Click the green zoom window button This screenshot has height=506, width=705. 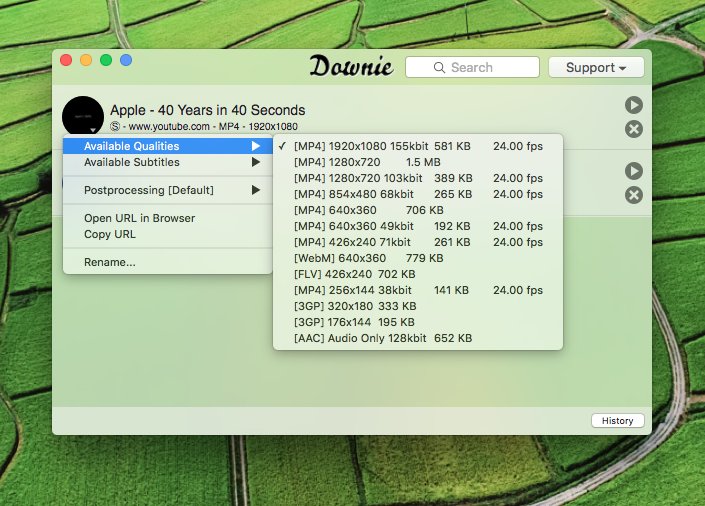click(106, 60)
